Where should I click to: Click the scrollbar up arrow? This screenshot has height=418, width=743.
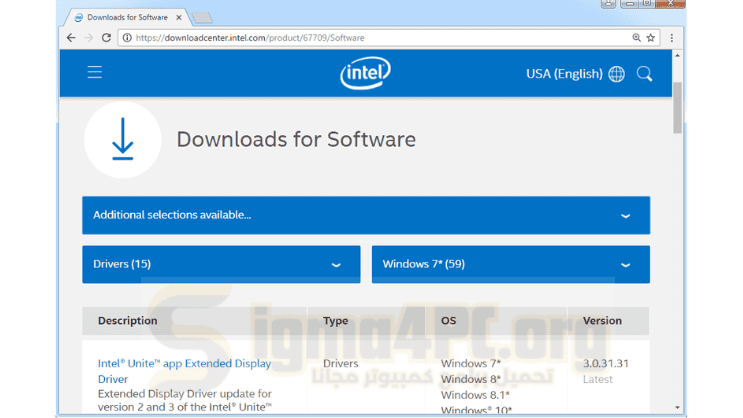pyautogui.click(x=677, y=55)
